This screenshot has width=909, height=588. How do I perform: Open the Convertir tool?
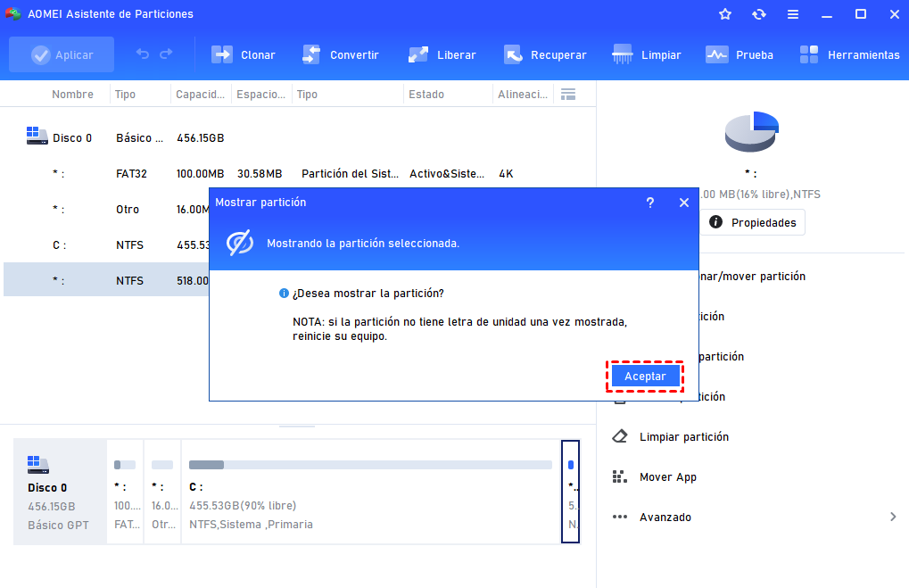[342, 54]
